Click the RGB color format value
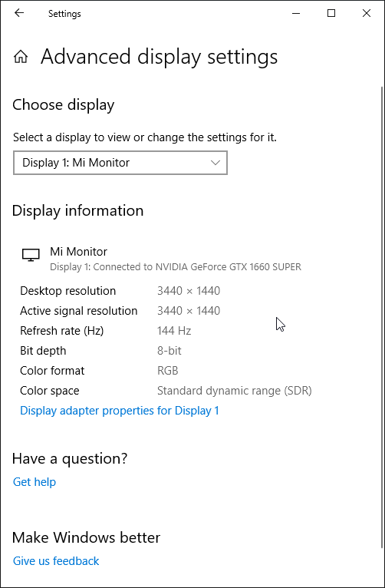Viewport: 385px width, 588px height. point(167,371)
